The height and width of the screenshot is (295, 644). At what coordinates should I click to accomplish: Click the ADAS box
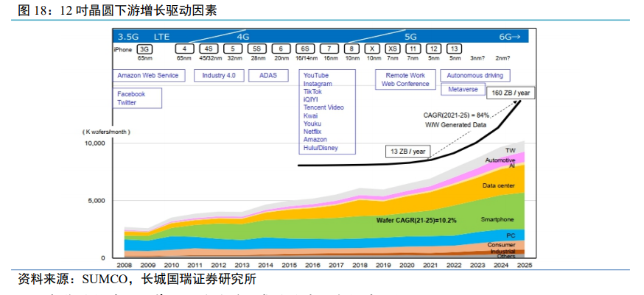pos(268,76)
